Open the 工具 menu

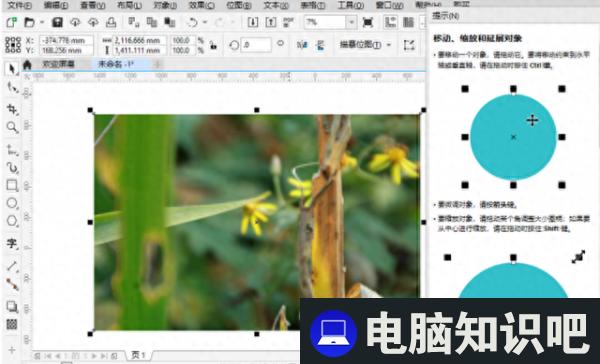tap(350, 5)
